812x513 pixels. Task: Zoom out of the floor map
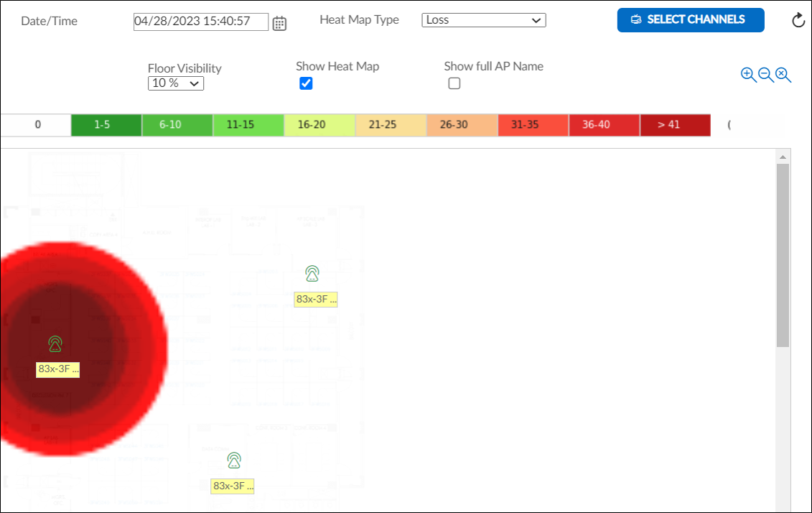[x=764, y=75]
